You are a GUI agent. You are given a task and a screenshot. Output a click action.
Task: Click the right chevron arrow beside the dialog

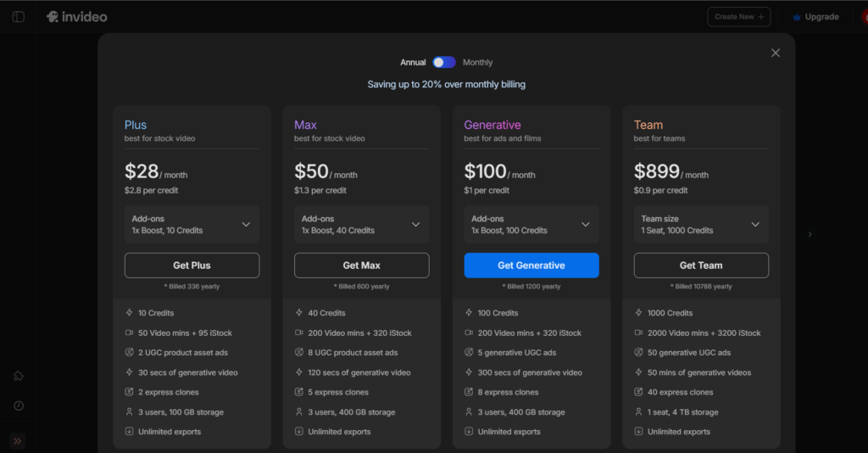(809, 234)
